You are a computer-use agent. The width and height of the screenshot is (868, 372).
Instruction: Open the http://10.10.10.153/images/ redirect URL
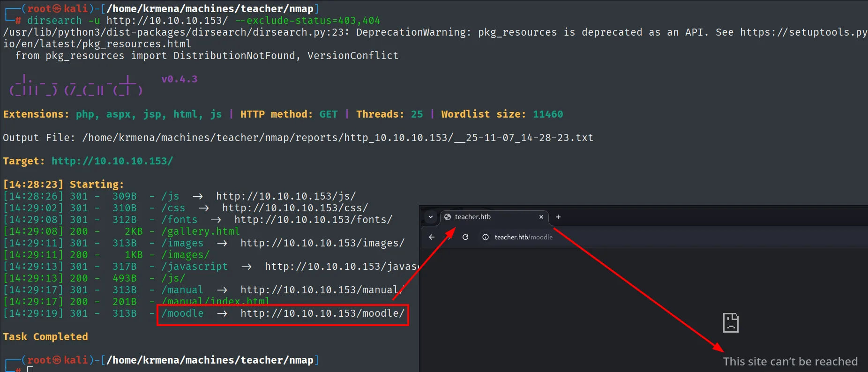tap(322, 243)
